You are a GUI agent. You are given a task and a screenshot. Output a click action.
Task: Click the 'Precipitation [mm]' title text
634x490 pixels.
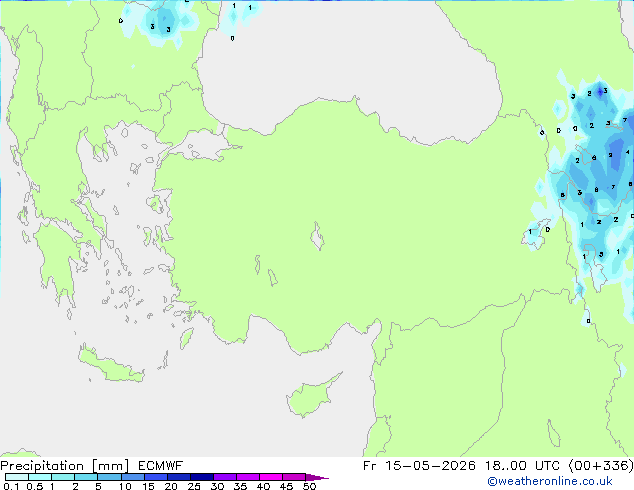coord(65,466)
